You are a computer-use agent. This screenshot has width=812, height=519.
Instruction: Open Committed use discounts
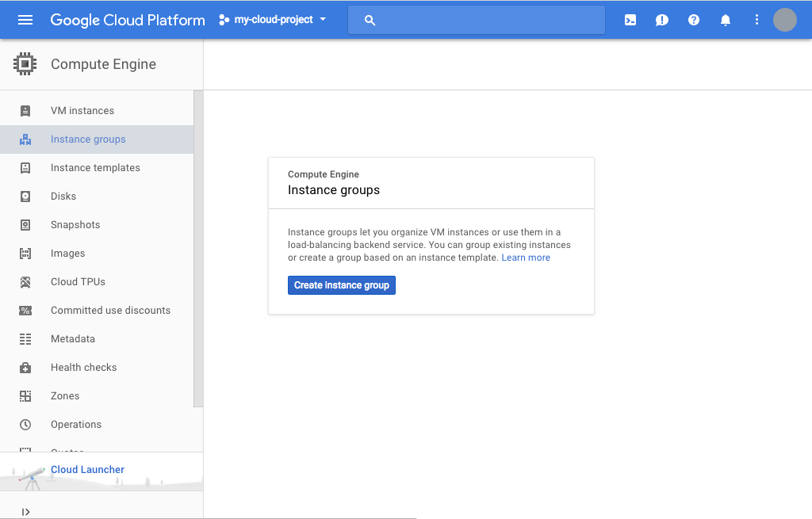pyautogui.click(x=110, y=310)
